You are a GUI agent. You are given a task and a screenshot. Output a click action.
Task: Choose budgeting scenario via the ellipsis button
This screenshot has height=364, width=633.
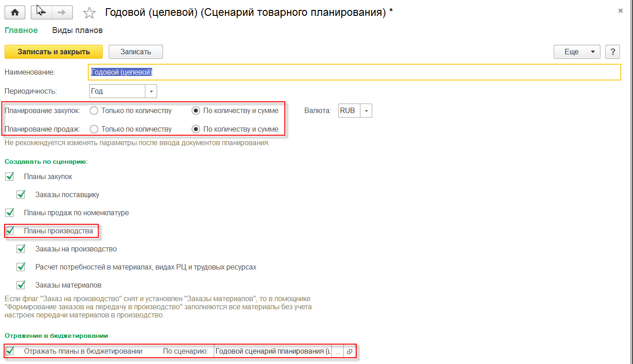337,351
